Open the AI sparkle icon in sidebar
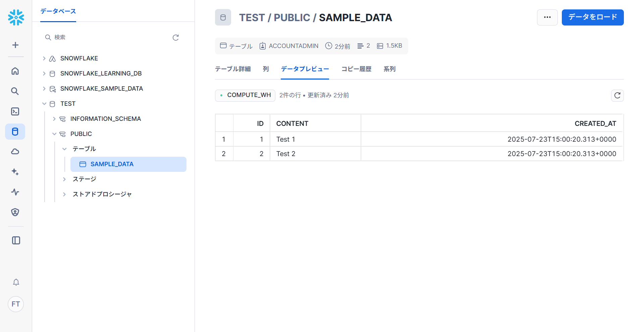 [x=15, y=172]
